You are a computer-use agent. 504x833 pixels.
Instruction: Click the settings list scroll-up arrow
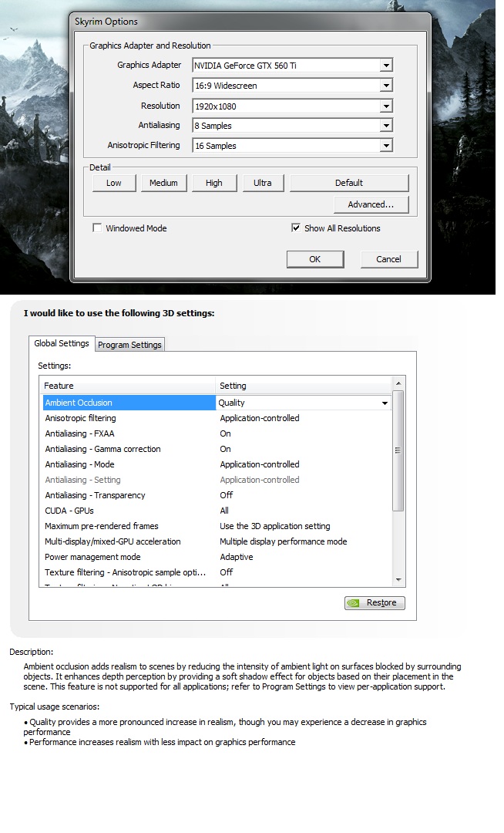tap(398, 383)
